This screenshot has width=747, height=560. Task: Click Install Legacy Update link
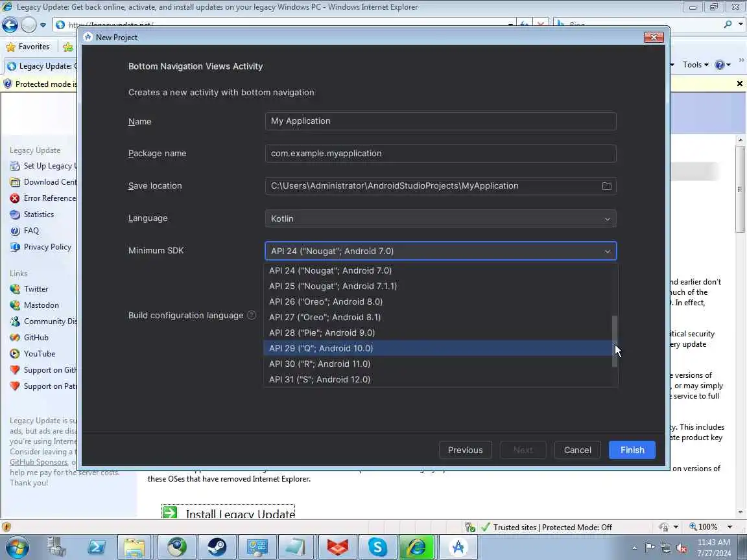(x=228, y=513)
